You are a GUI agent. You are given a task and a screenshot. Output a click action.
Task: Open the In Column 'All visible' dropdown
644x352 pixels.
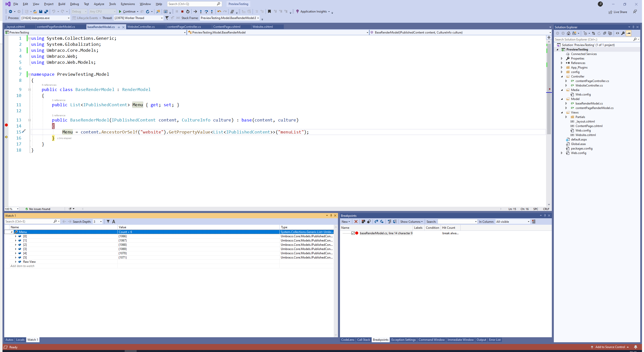[x=513, y=222]
